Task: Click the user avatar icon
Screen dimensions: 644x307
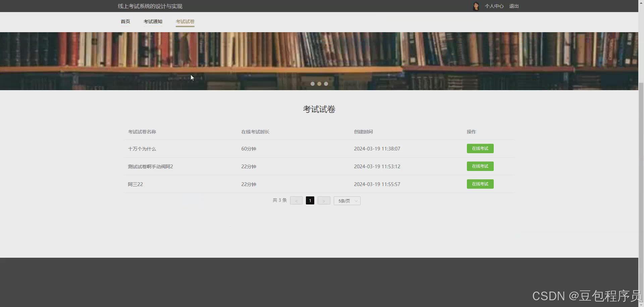Action: click(476, 6)
